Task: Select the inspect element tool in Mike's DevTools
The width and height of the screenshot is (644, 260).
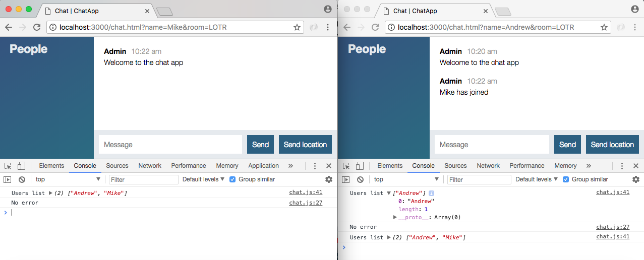Action: click(x=8, y=166)
